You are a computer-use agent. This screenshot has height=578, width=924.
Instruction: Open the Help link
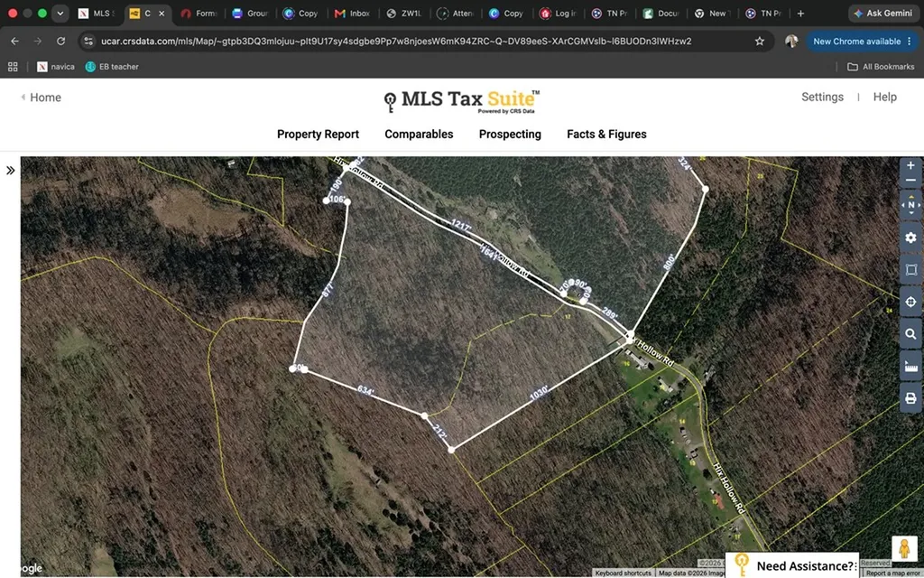point(884,97)
